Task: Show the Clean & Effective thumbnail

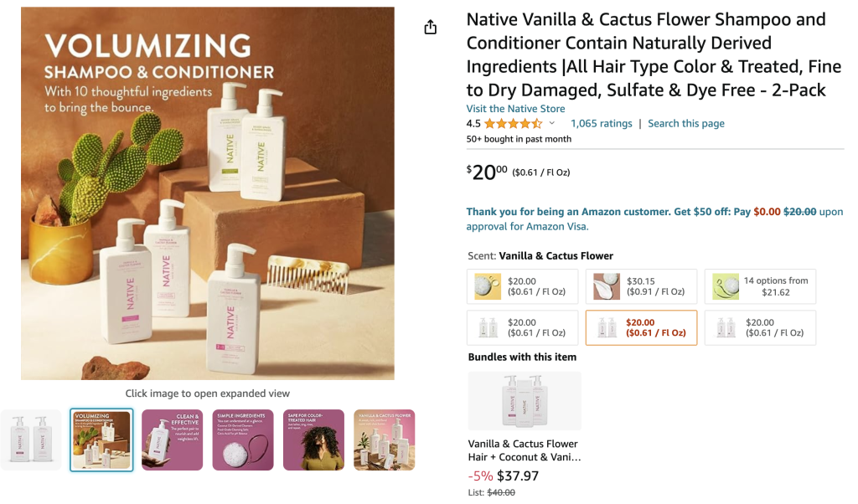Action: pyautogui.click(x=172, y=440)
